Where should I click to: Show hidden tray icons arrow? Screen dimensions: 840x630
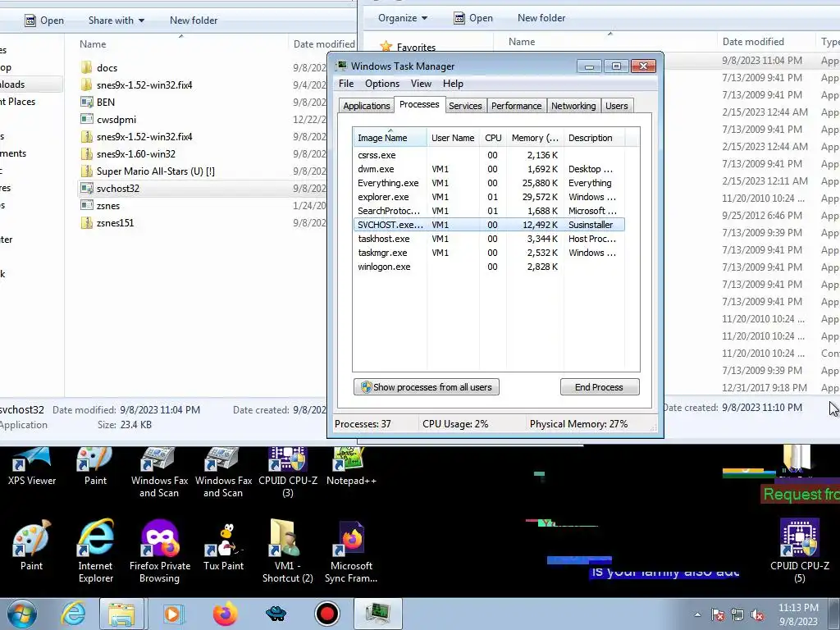[x=697, y=615]
